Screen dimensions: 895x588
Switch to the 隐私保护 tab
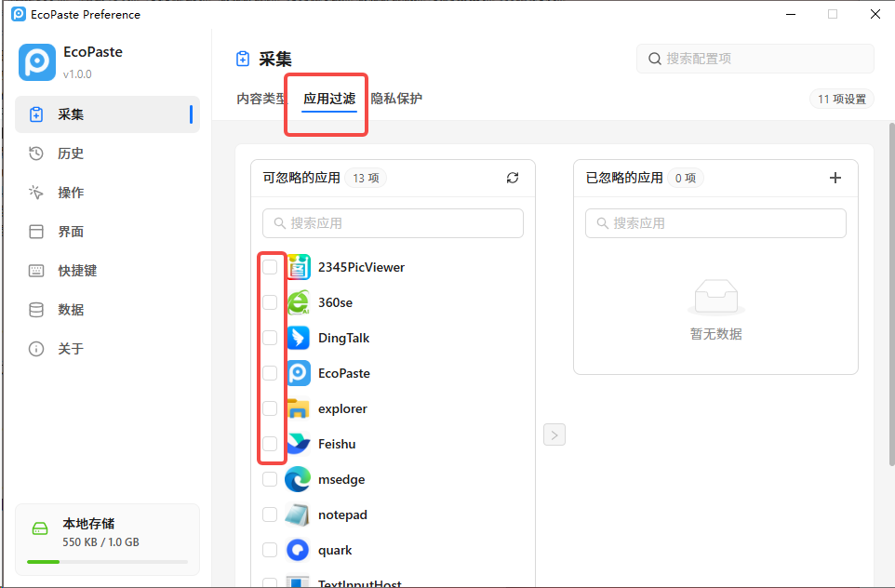(x=396, y=99)
